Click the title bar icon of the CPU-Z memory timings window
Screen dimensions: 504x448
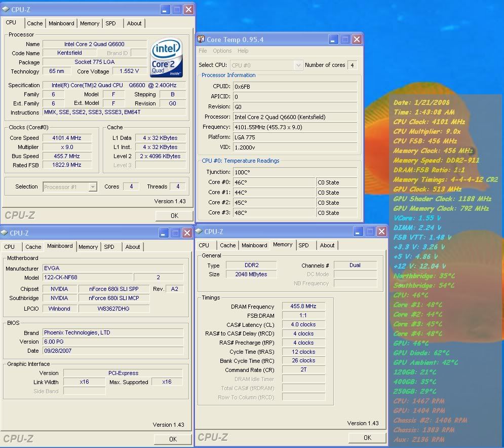click(199, 231)
